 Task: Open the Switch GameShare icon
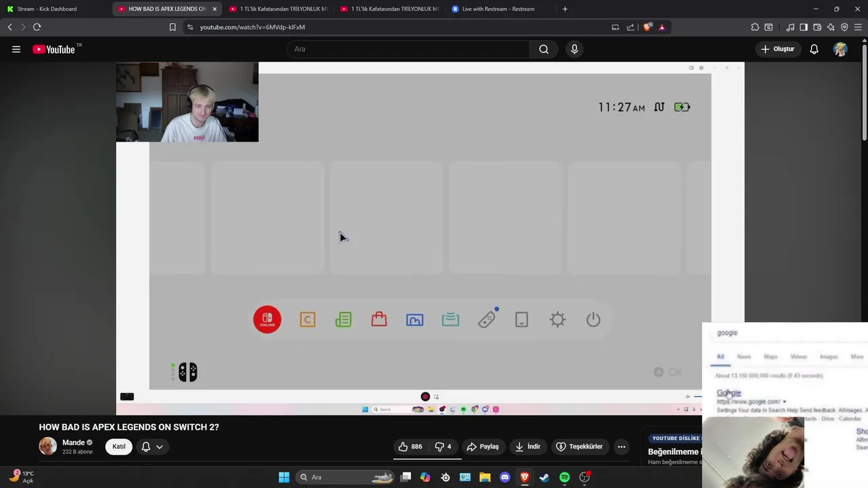tap(450, 320)
